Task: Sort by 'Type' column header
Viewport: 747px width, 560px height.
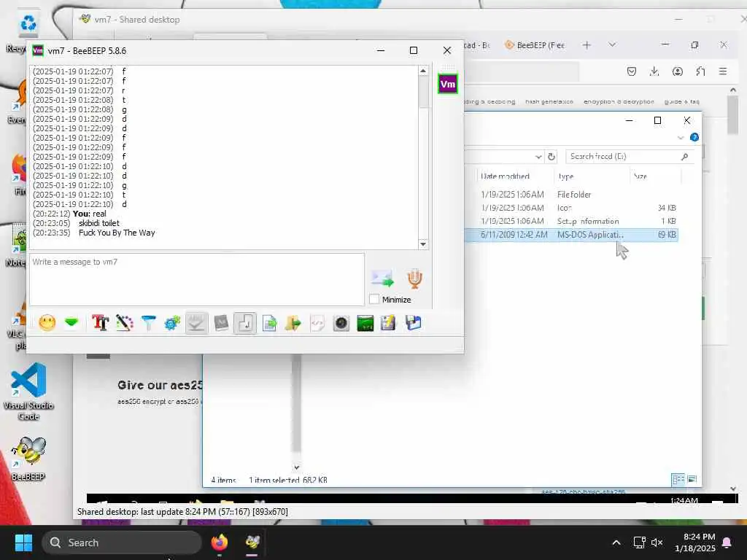Action: (x=566, y=176)
